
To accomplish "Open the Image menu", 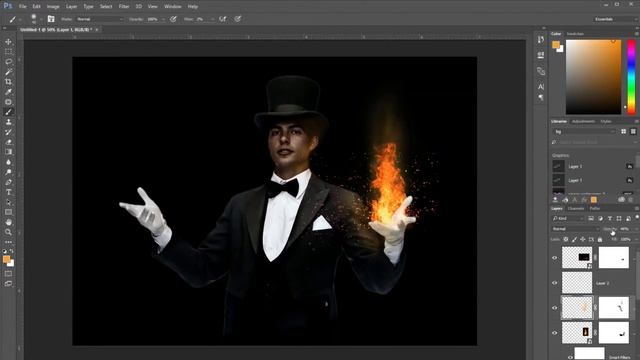I will pyautogui.click(x=53, y=7).
